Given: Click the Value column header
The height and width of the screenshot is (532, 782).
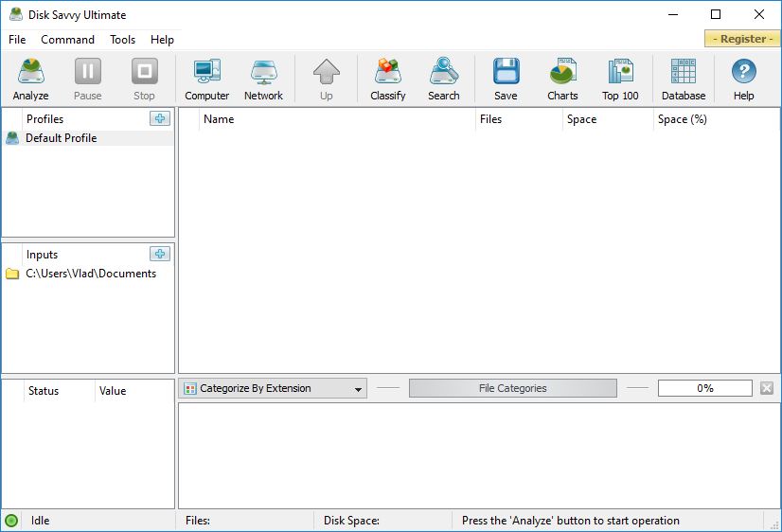Looking at the screenshot, I should pos(133,391).
